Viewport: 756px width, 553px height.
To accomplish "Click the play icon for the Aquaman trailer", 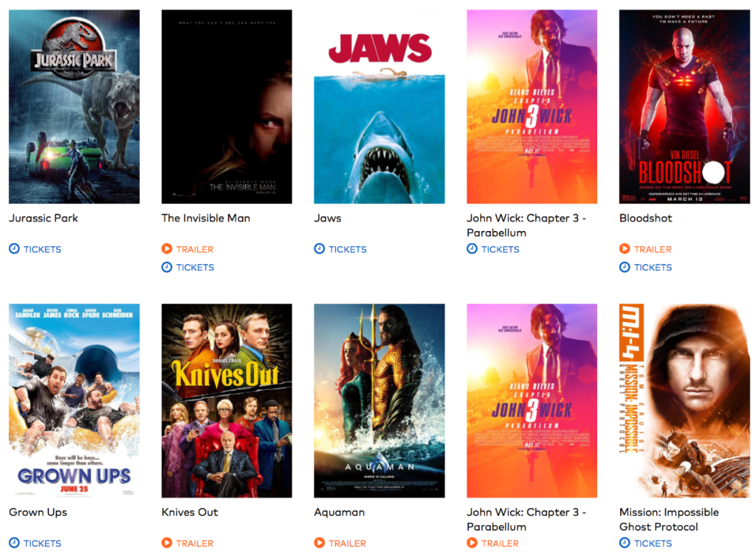I will (319, 543).
